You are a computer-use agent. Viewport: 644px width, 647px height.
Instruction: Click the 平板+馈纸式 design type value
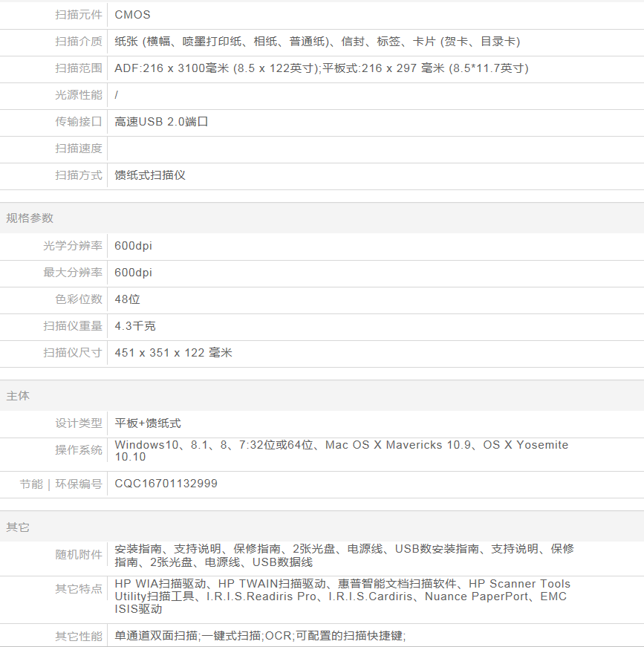click(148, 423)
